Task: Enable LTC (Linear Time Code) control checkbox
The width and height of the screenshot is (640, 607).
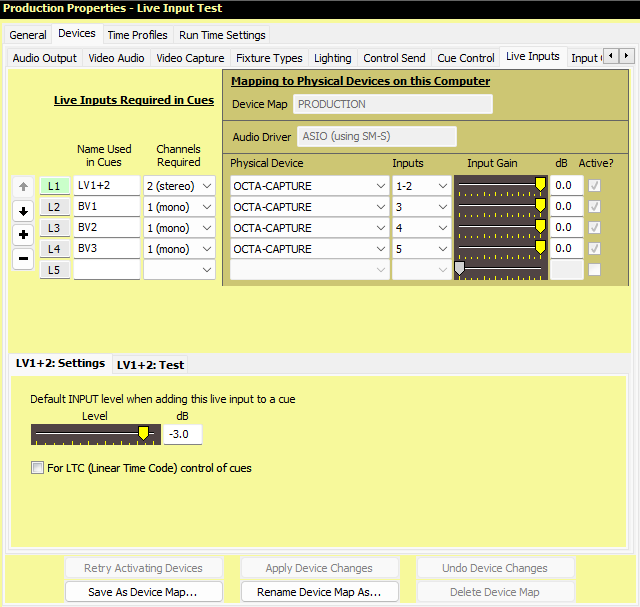Action: click(37, 467)
